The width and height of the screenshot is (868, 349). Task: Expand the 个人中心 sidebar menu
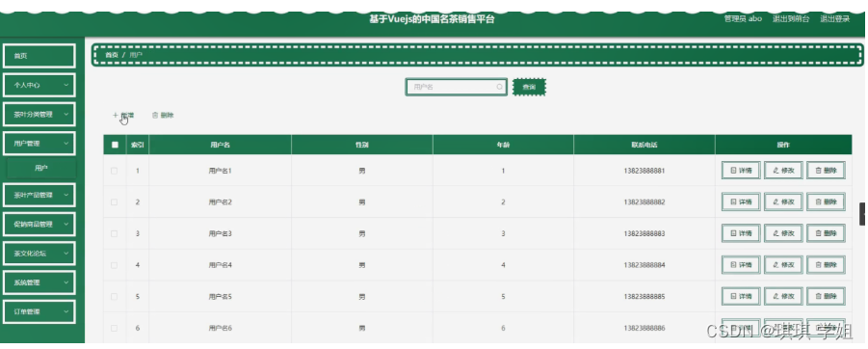pyautogui.click(x=39, y=85)
